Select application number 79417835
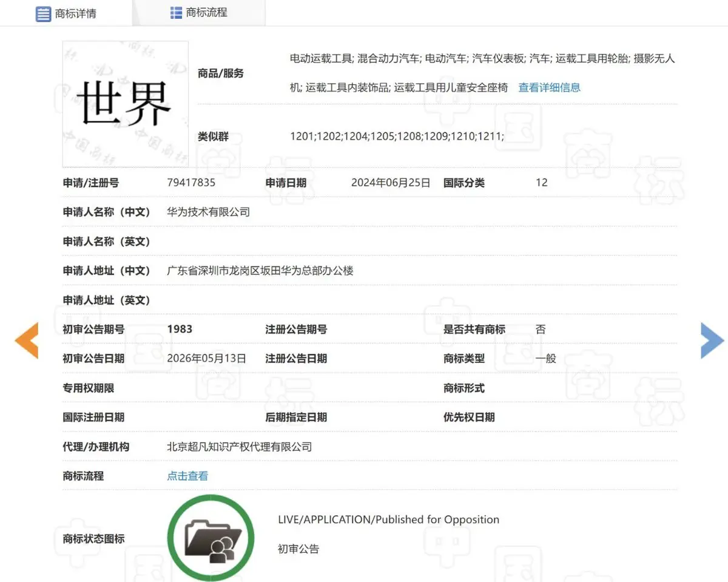The height and width of the screenshot is (582, 728). pyautogui.click(x=191, y=183)
